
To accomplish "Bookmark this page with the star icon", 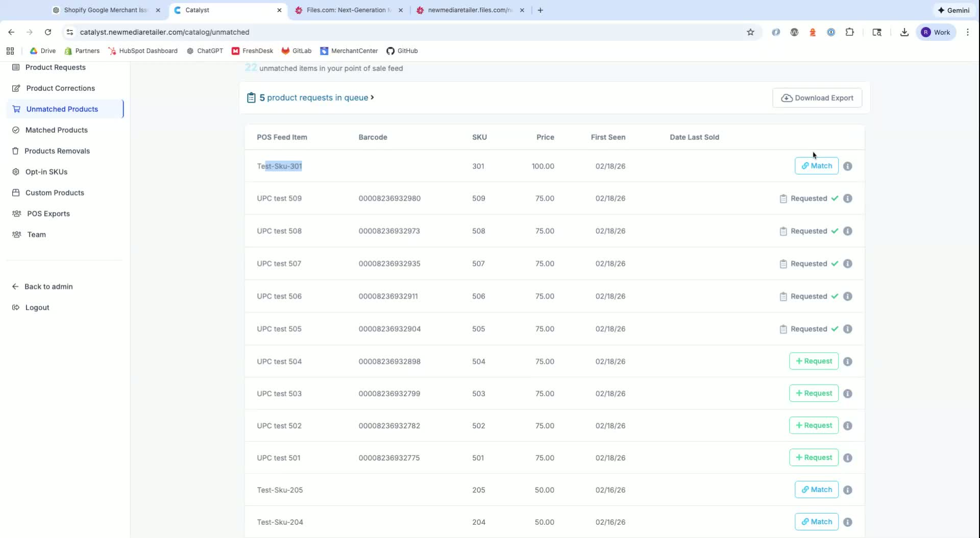I will tap(750, 32).
